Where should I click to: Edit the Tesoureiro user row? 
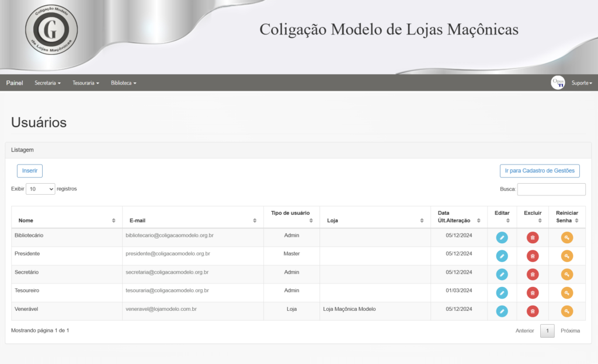(502, 293)
